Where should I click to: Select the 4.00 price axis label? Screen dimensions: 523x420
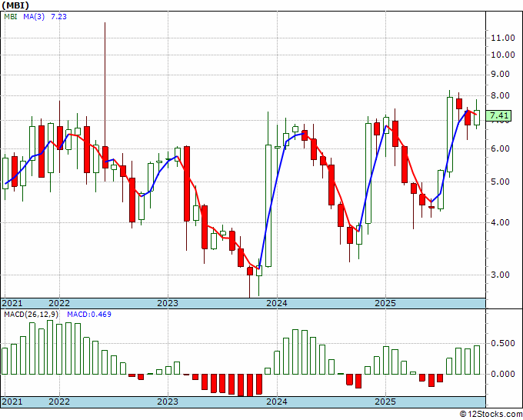coord(501,222)
